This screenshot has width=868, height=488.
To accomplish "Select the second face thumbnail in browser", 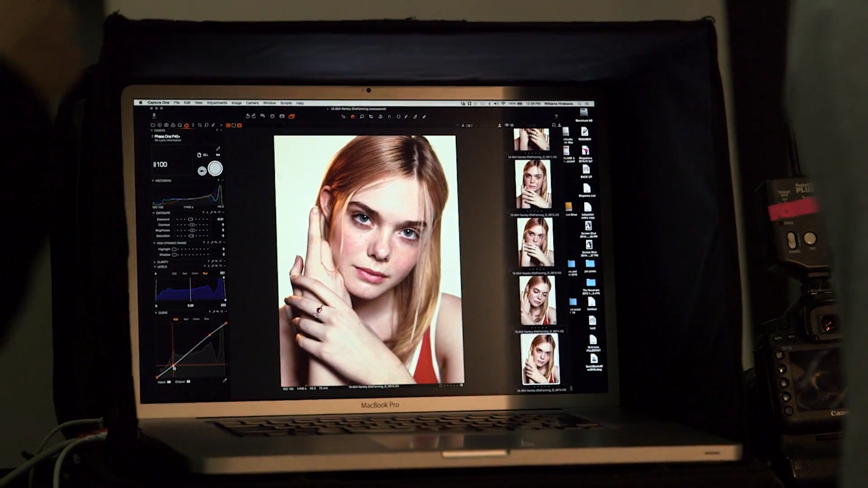I will coord(536,242).
